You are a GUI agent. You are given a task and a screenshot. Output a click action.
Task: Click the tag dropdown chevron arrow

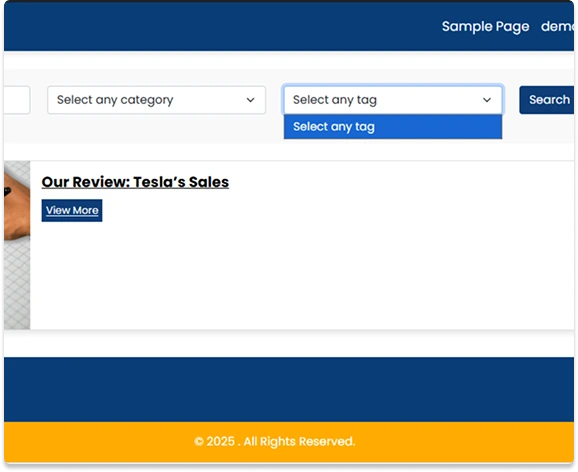[x=487, y=100]
